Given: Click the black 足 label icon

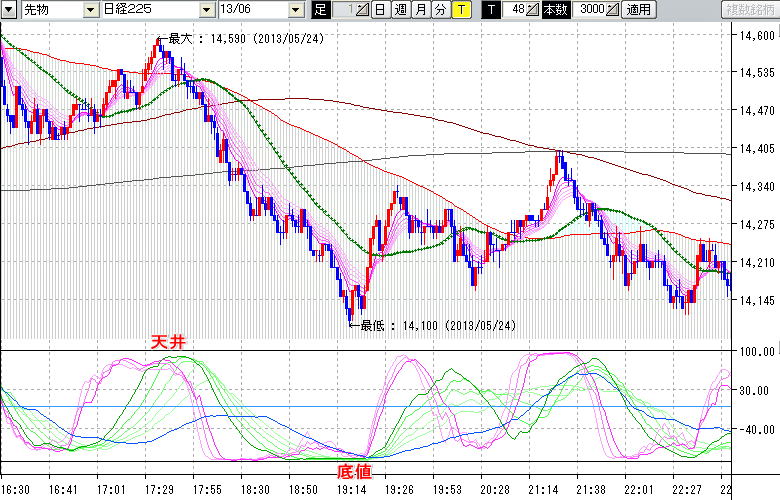Looking at the screenshot, I should pos(320,10).
